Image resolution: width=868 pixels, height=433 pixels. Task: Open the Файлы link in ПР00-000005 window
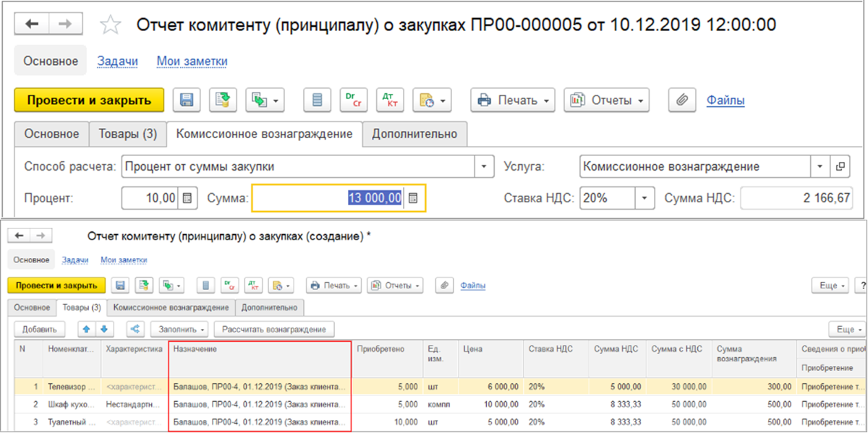click(x=726, y=100)
